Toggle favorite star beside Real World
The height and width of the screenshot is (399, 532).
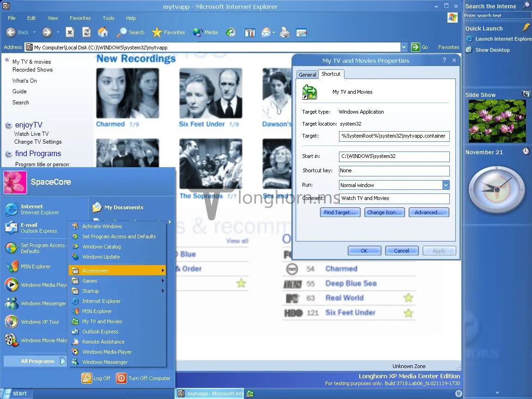[x=409, y=298]
